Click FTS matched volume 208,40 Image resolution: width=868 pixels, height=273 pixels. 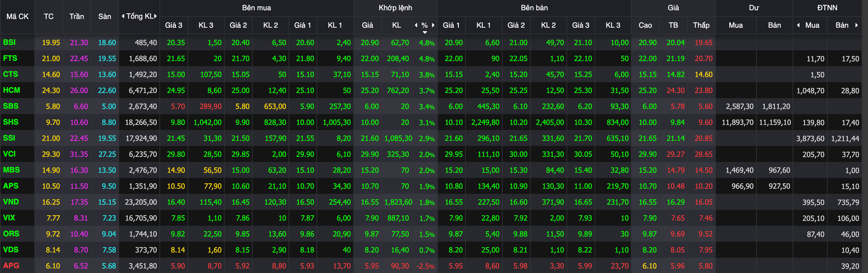point(398,58)
